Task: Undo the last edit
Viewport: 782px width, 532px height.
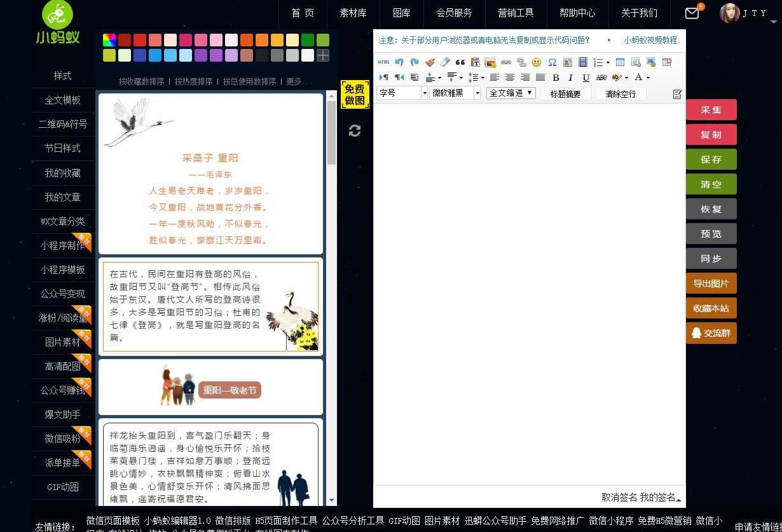Action: (399, 62)
